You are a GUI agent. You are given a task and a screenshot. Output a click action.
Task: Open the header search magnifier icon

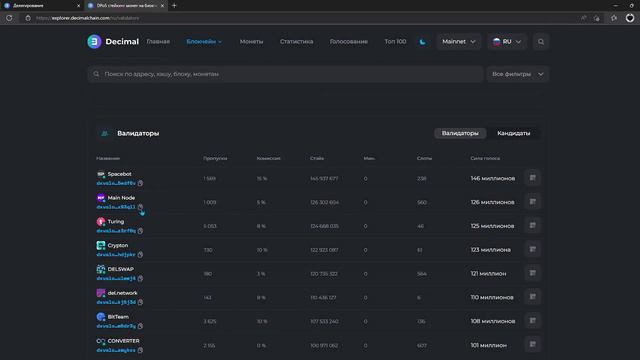point(541,42)
